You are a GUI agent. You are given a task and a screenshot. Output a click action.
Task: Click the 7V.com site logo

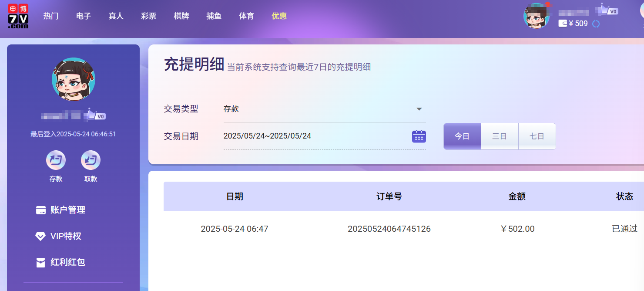[x=18, y=16]
